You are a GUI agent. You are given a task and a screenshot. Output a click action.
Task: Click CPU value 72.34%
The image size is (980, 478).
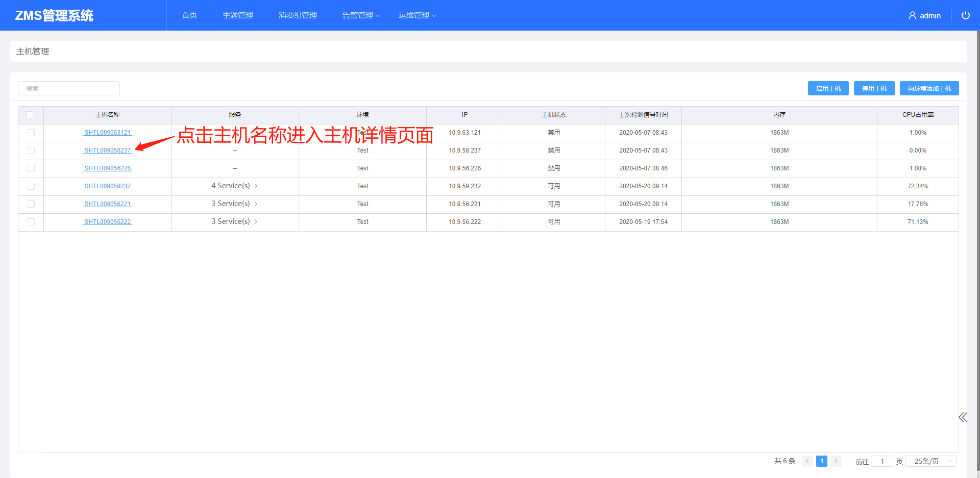pos(918,186)
